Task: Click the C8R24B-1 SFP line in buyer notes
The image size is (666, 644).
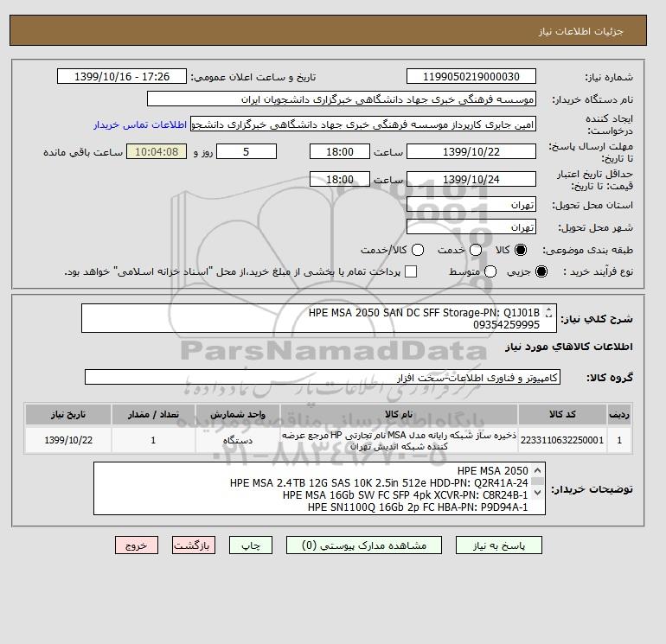Action: click(x=405, y=495)
